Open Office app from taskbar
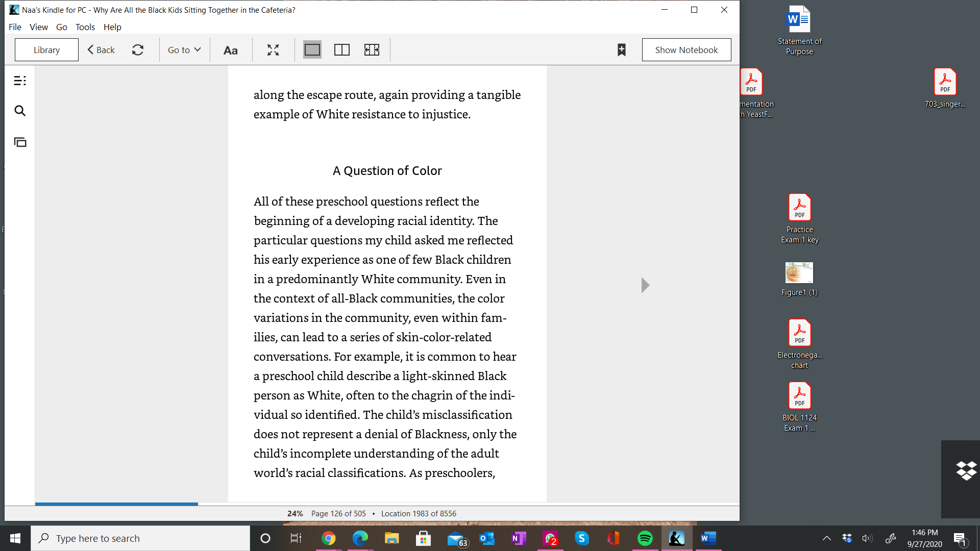Image resolution: width=980 pixels, height=551 pixels. pos(613,538)
